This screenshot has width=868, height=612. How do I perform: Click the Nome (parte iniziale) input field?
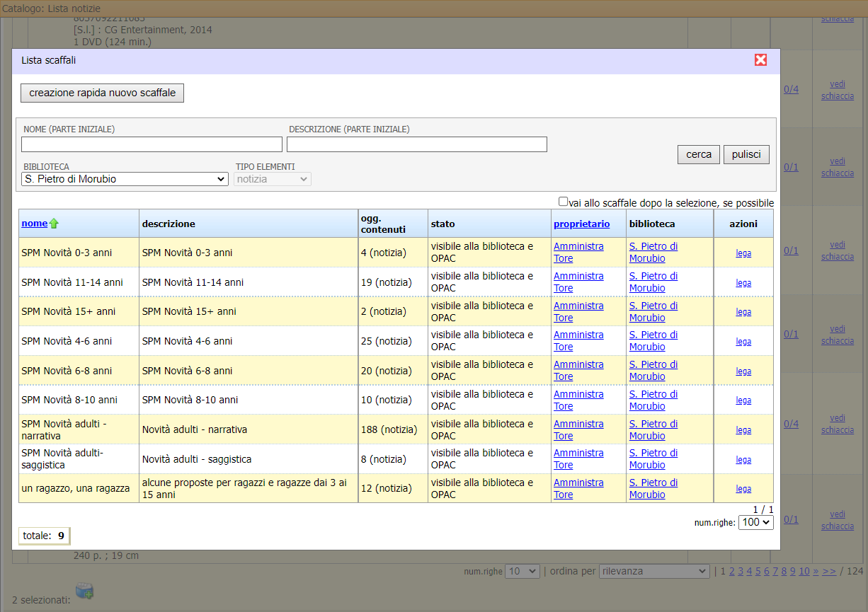pyautogui.click(x=152, y=144)
